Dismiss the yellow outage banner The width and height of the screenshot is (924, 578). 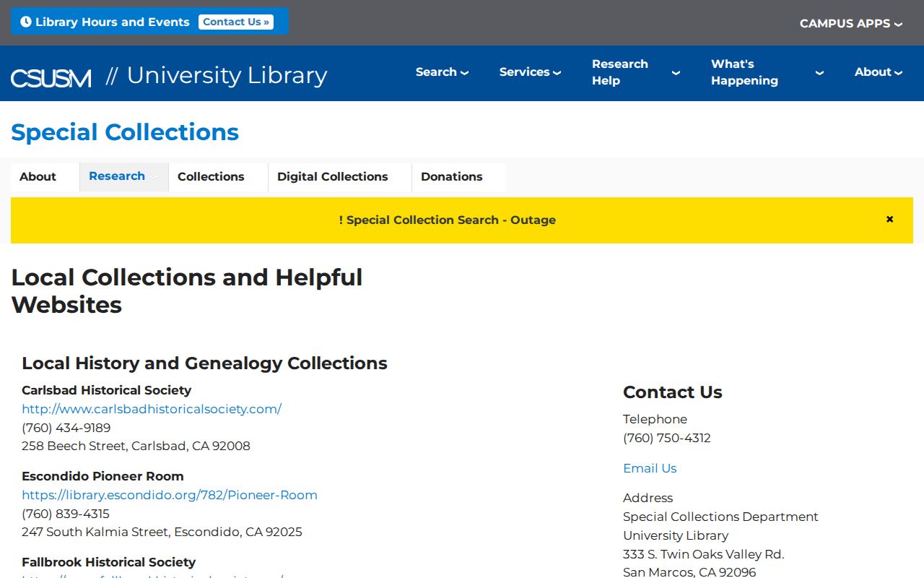pos(889,219)
